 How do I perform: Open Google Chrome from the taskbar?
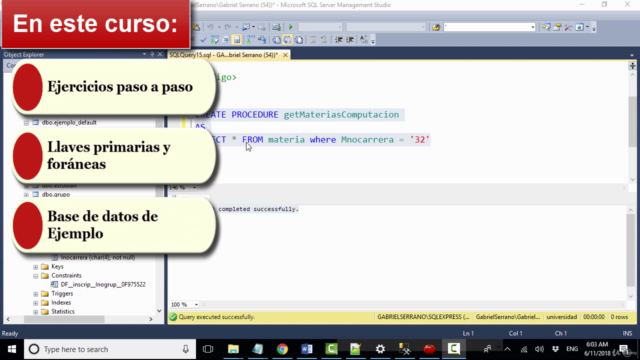pos(282,349)
